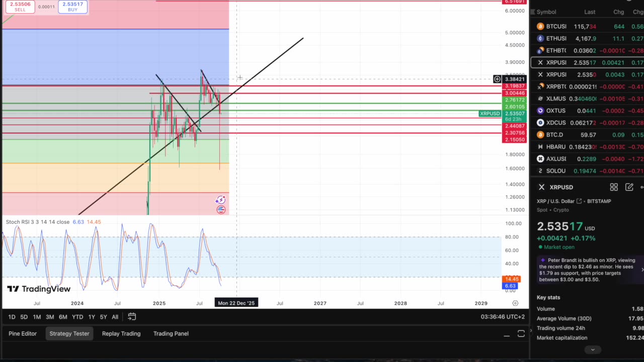Click the 2.53506 SELL button

click(x=20, y=7)
